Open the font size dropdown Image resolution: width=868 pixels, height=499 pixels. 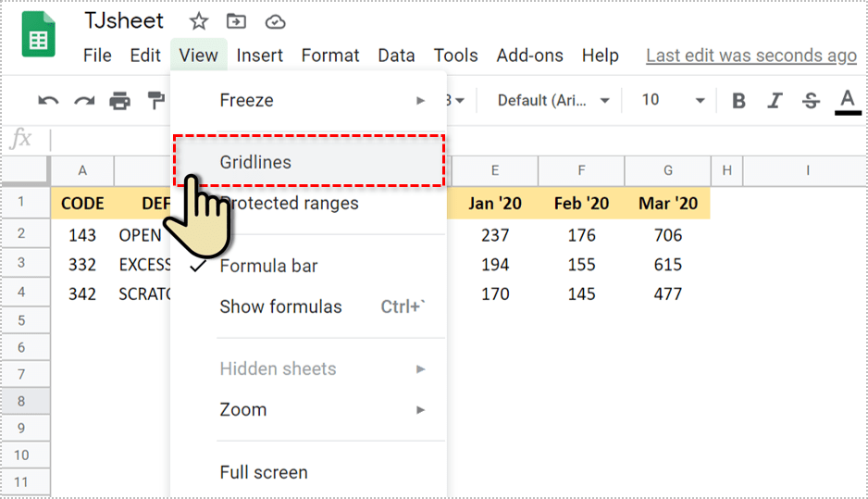point(673,100)
